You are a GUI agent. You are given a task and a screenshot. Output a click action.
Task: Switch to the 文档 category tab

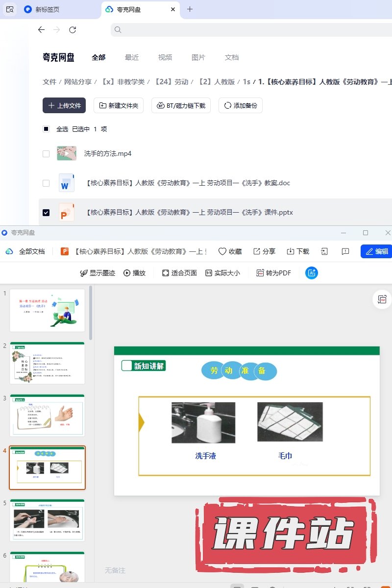coord(232,57)
